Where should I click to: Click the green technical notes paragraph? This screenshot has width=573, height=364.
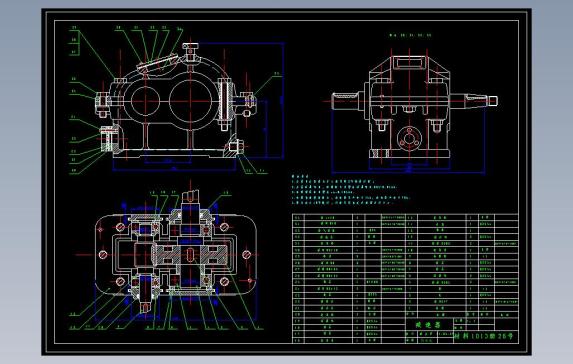click(x=351, y=189)
